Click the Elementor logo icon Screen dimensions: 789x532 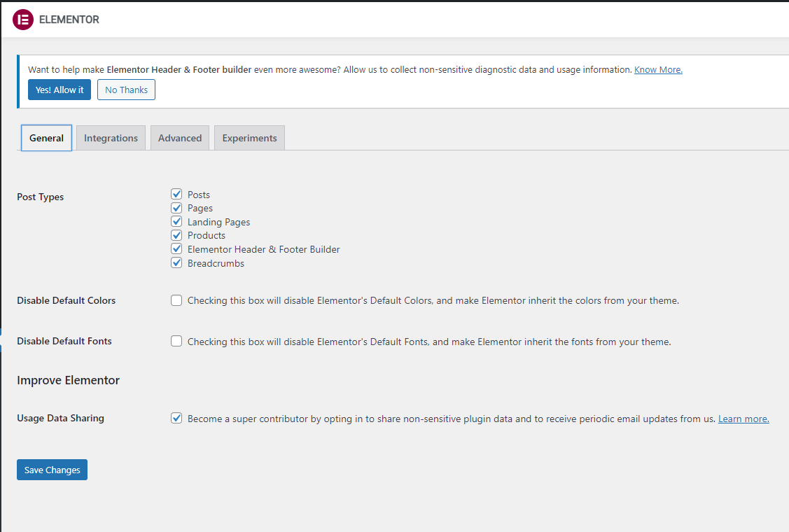pyautogui.click(x=23, y=20)
